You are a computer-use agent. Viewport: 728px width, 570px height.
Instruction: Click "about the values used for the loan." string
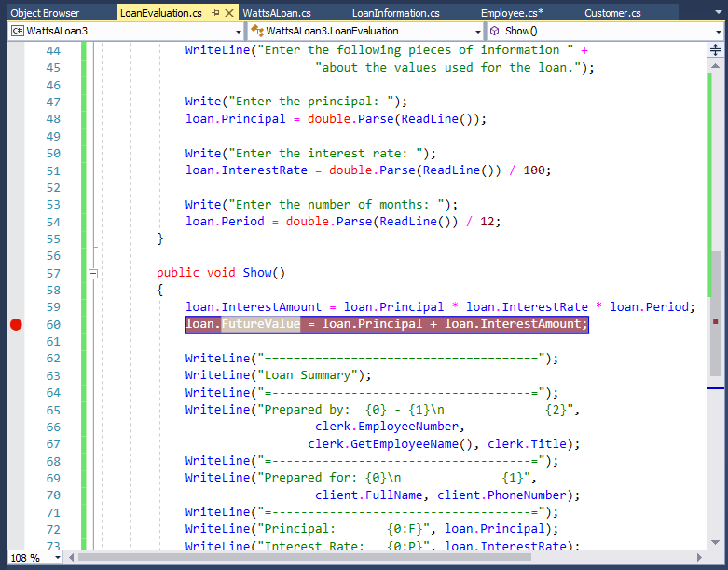point(447,68)
